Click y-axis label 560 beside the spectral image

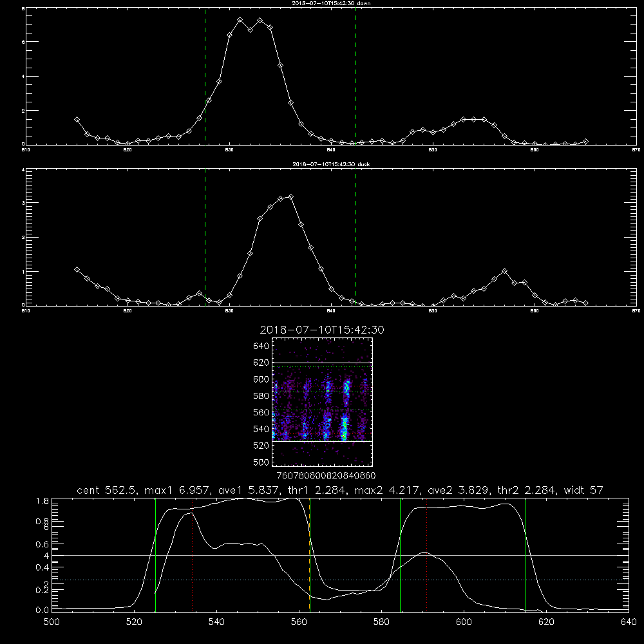[x=261, y=412]
